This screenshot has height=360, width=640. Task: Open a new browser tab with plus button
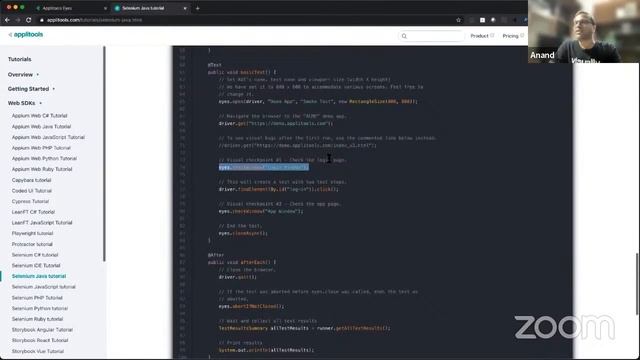pos(198,8)
